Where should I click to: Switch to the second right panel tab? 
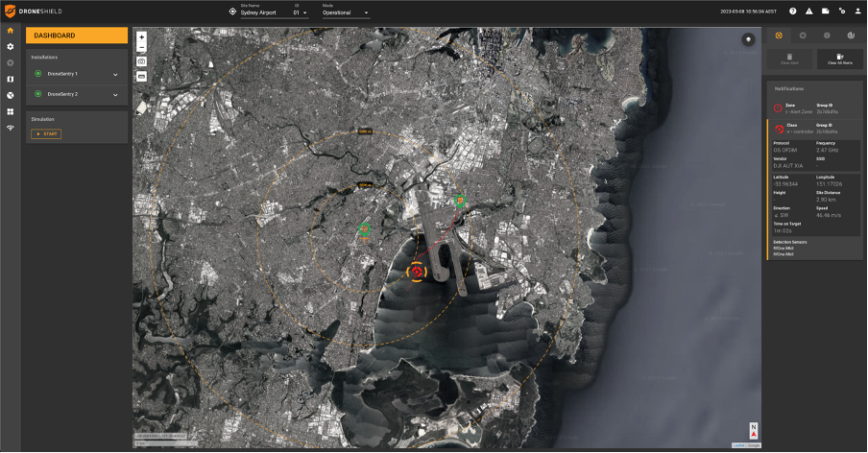pyautogui.click(x=803, y=36)
